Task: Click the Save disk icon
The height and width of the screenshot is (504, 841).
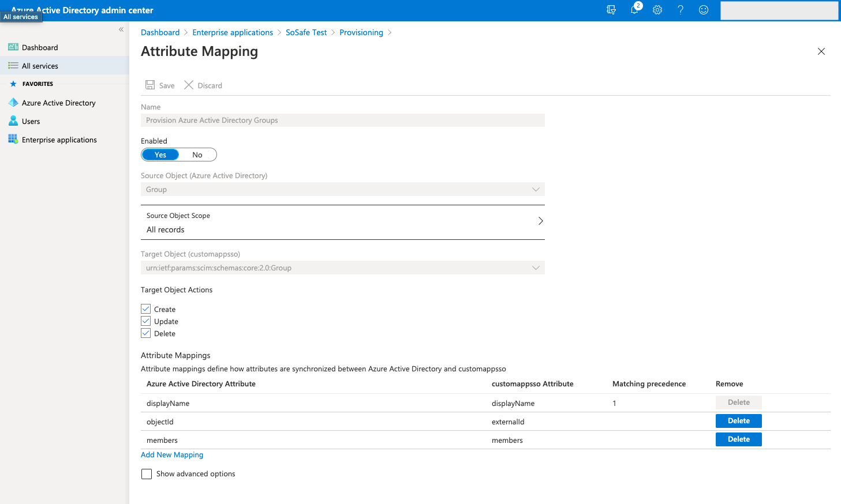Action: pyautogui.click(x=150, y=85)
